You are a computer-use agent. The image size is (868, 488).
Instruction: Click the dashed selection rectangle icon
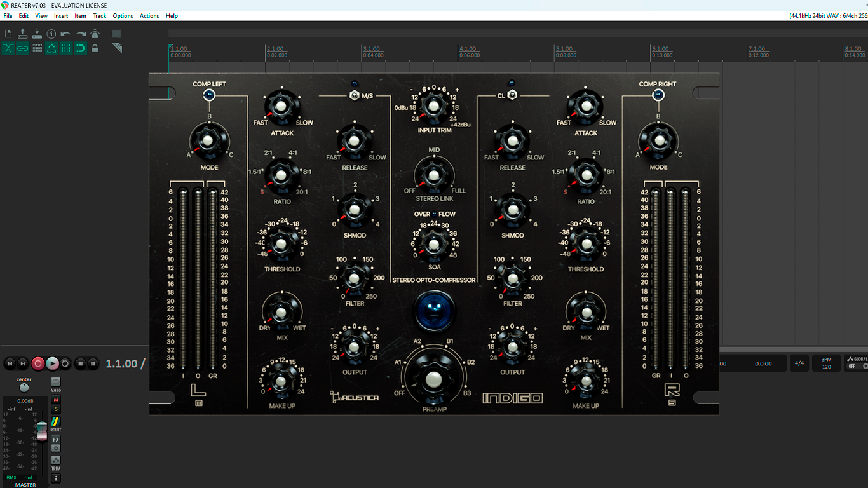click(x=117, y=34)
